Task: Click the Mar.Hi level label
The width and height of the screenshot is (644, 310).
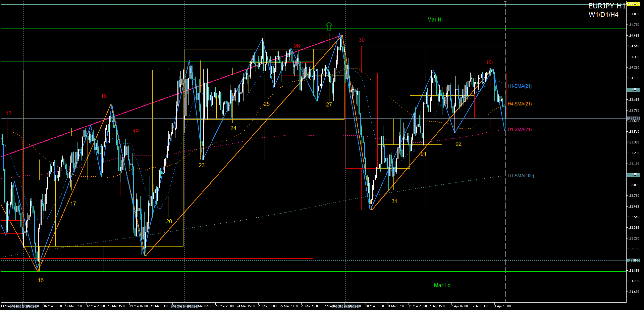Action: click(435, 20)
